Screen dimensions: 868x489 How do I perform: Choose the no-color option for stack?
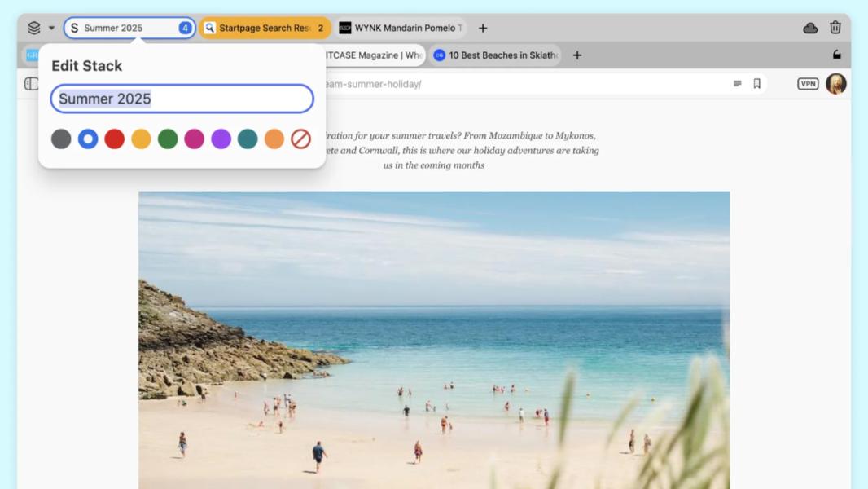(x=300, y=139)
